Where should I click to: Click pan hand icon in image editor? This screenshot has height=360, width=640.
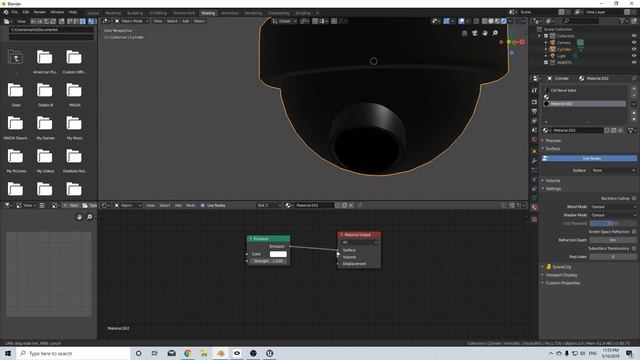pyautogui.click(x=79, y=217)
